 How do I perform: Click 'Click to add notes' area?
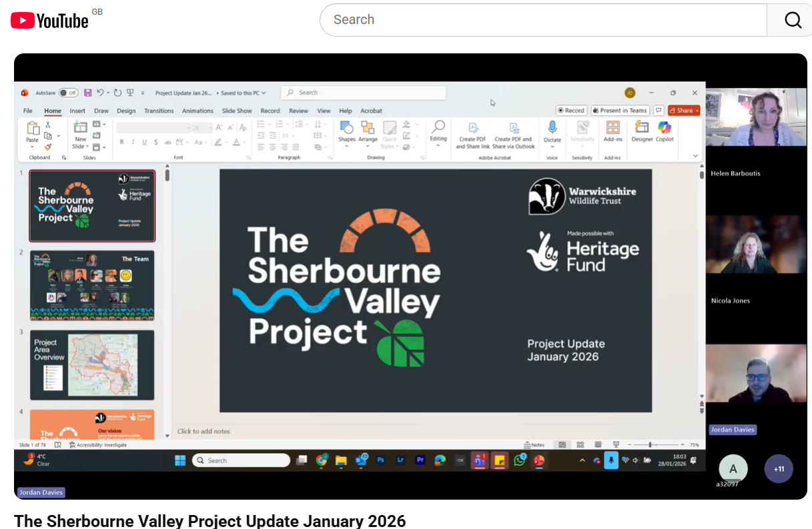click(204, 432)
